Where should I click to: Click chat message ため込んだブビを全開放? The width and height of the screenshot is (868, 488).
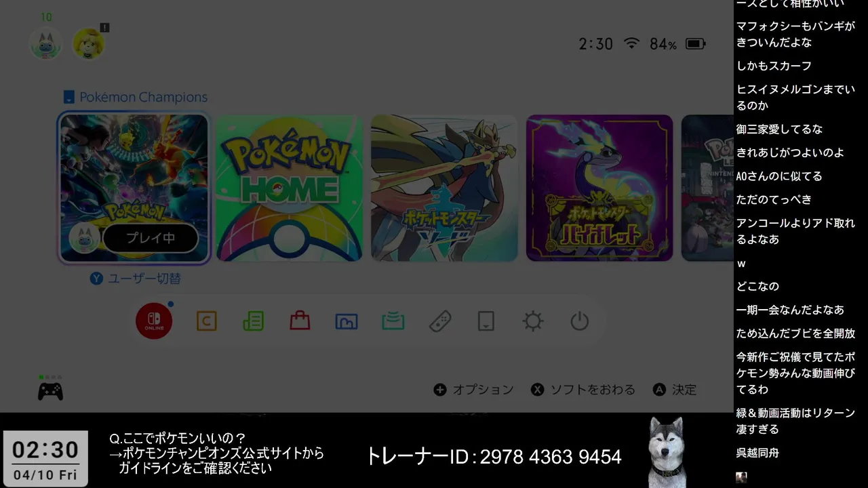click(795, 333)
